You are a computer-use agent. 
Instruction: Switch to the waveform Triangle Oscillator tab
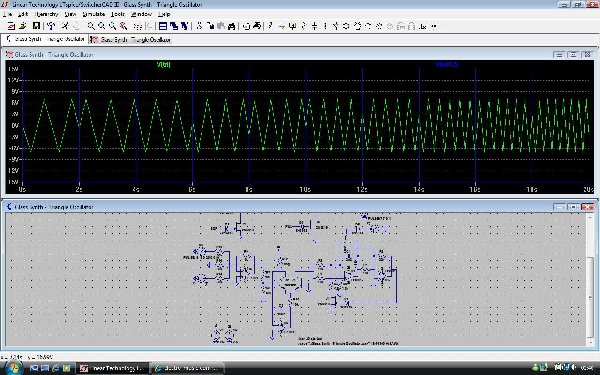(x=131, y=39)
